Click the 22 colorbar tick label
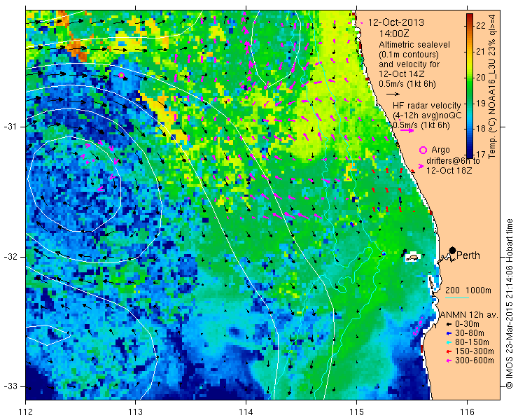The height and width of the screenshot is (420, 518). point(481,26)
